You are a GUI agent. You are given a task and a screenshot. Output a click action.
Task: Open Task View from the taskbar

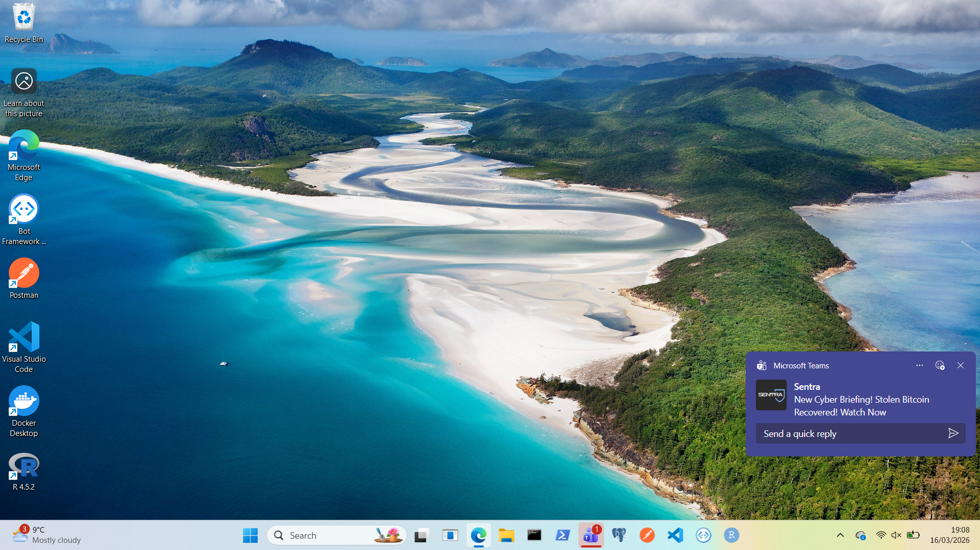click(421, 535)
